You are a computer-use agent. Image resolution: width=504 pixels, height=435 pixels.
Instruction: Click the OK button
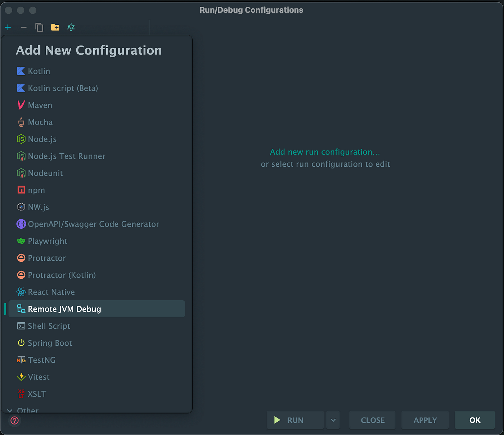click(475, 420)
